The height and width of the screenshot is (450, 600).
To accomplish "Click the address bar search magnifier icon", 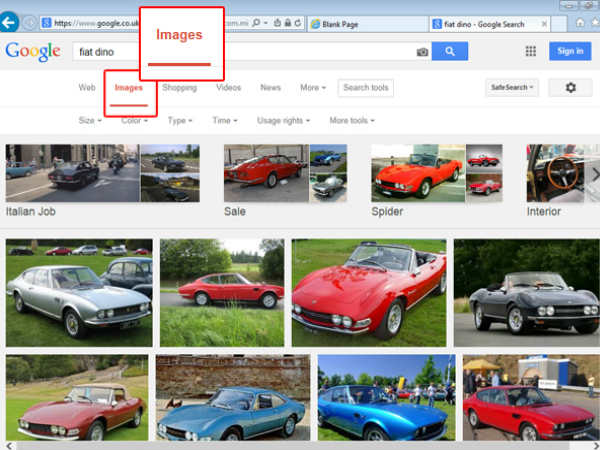I will (x=256, y=23).
